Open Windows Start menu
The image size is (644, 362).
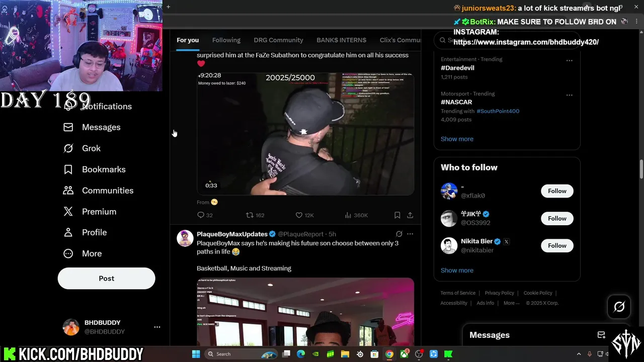click(196, 354)
